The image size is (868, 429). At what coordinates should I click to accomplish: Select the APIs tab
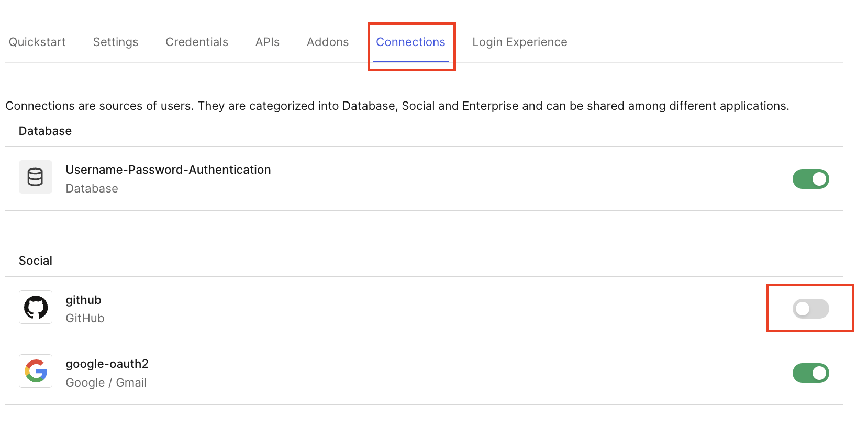point(268,42)
